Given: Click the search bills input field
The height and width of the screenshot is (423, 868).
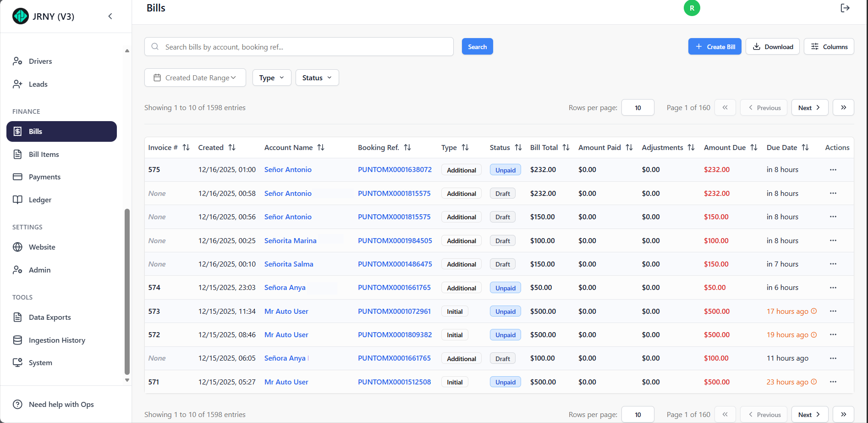Looking at the screenshot, I should pos(302,47).
